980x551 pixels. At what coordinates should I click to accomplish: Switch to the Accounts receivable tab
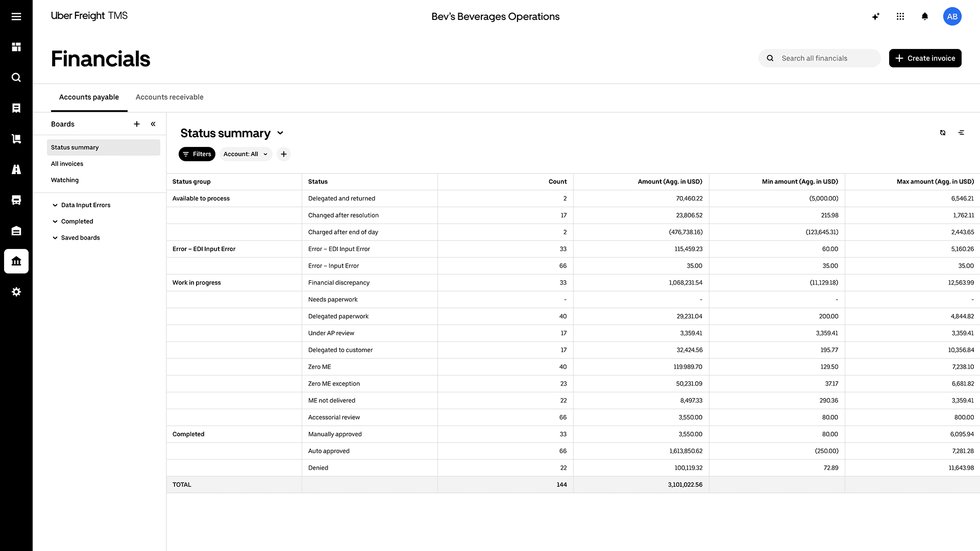pyautogui.click(x=169, y=97)
